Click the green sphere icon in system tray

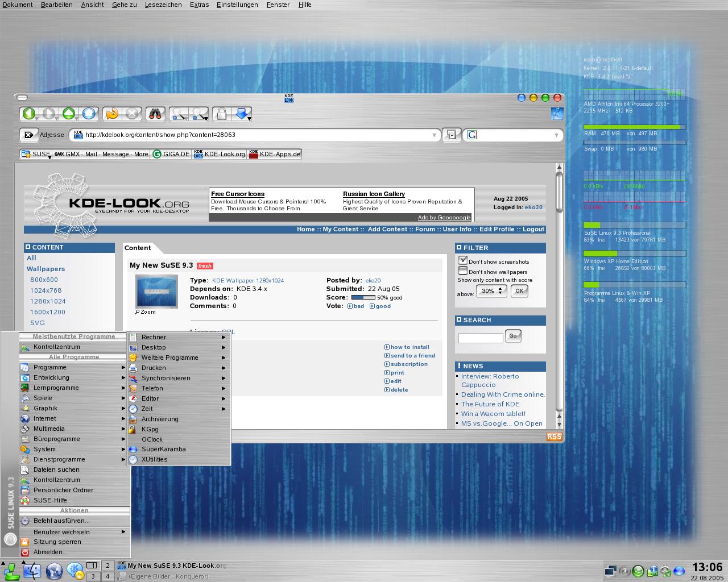(x=638, y=571)
